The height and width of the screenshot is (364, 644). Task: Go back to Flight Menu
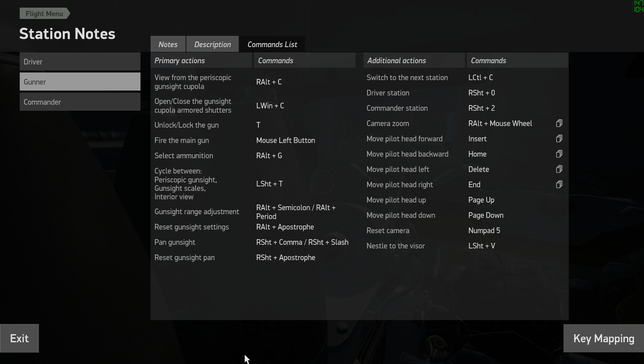point(44,14)
